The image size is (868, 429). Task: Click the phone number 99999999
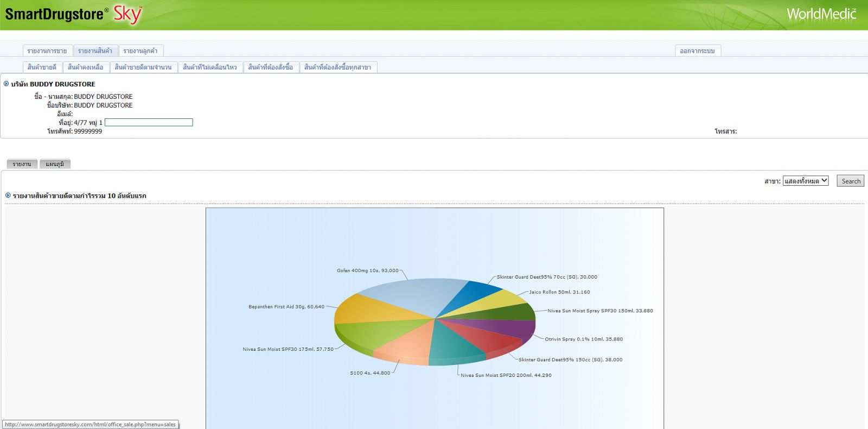88,131
